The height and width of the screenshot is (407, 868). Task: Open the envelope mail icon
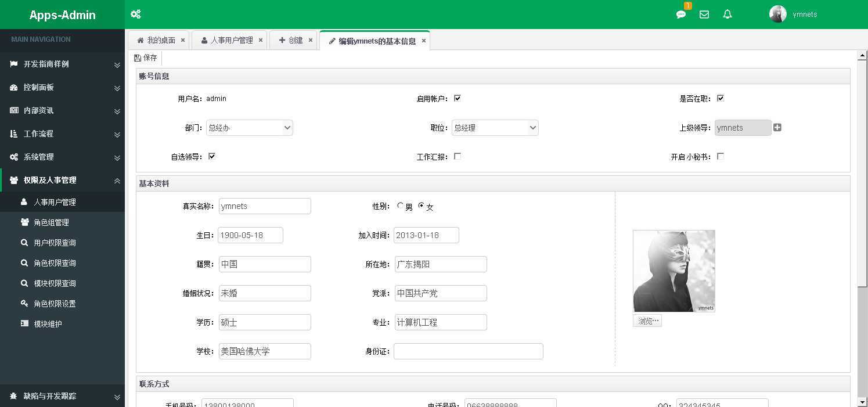coord(704,15)
